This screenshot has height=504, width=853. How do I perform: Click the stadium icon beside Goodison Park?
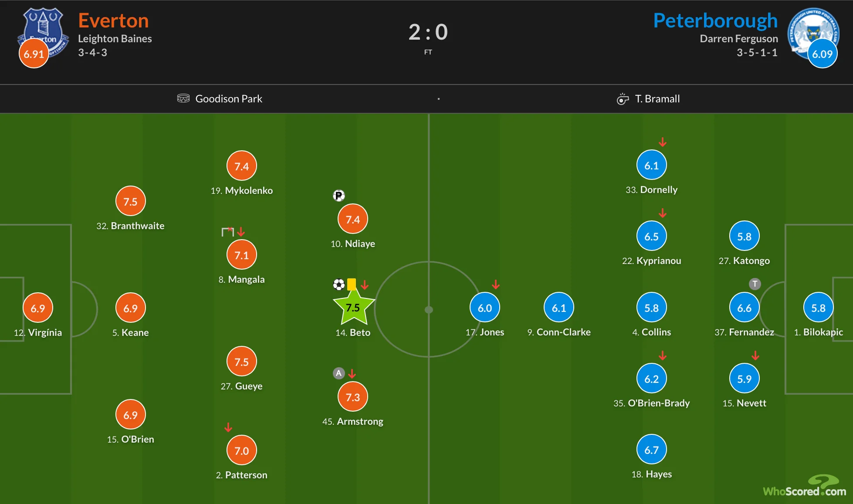point(183,98)
